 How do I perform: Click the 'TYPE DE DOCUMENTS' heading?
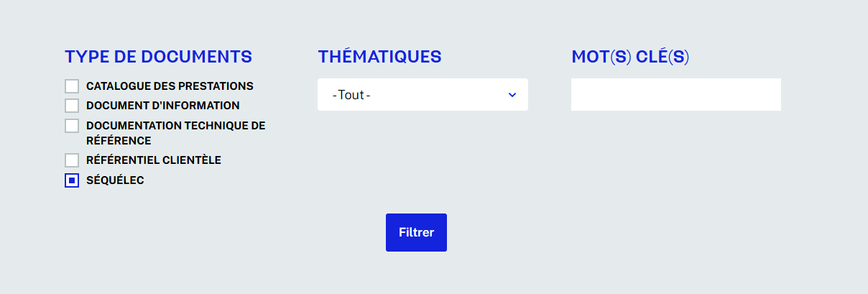tap(158, 57)
